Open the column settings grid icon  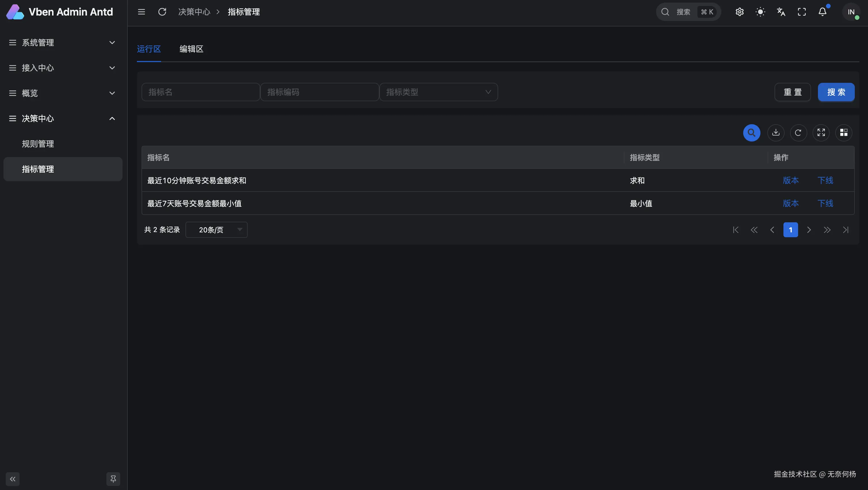843,133
